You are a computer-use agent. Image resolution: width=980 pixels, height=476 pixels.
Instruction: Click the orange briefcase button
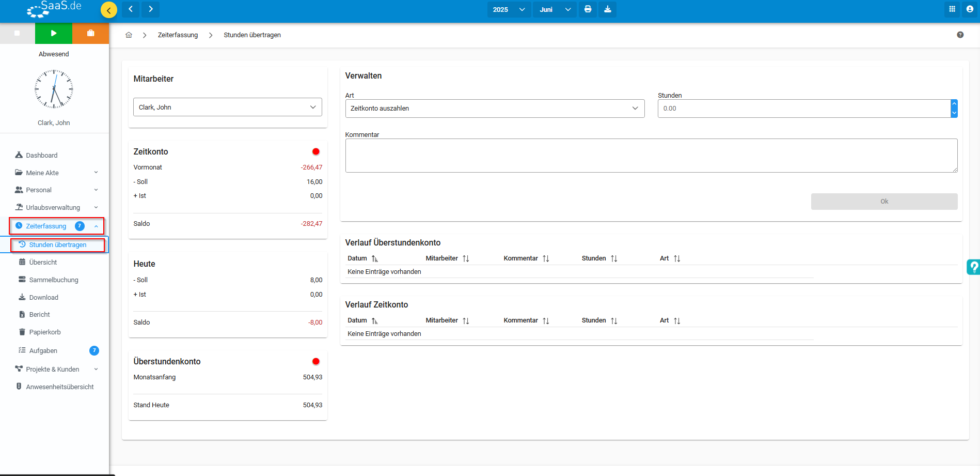pyautogui.click(x=91, y=33)
